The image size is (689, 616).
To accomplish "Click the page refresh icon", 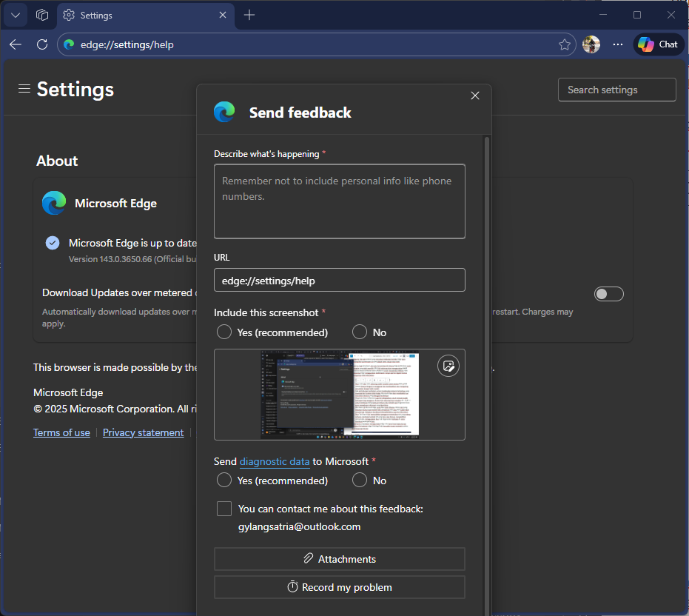I will 42,44.
